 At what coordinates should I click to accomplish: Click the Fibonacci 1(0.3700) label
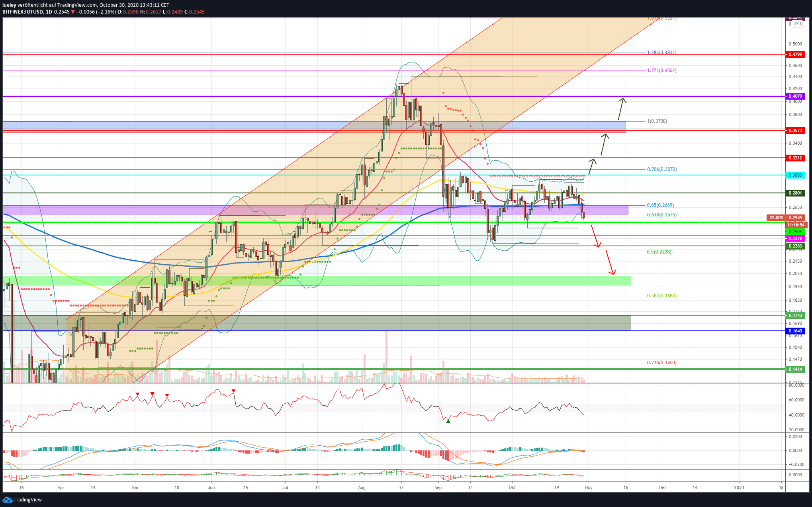pyautogui.click(x=657, y=121)
